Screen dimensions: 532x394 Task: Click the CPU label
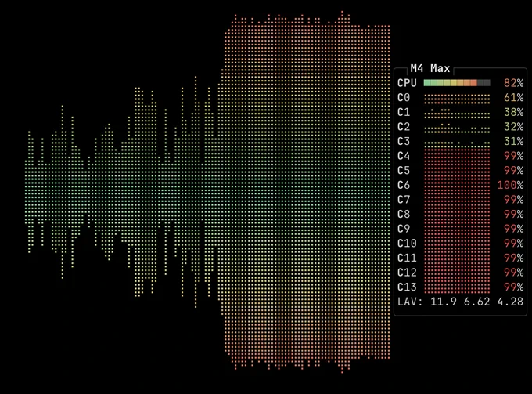click(x=407, y=83)
